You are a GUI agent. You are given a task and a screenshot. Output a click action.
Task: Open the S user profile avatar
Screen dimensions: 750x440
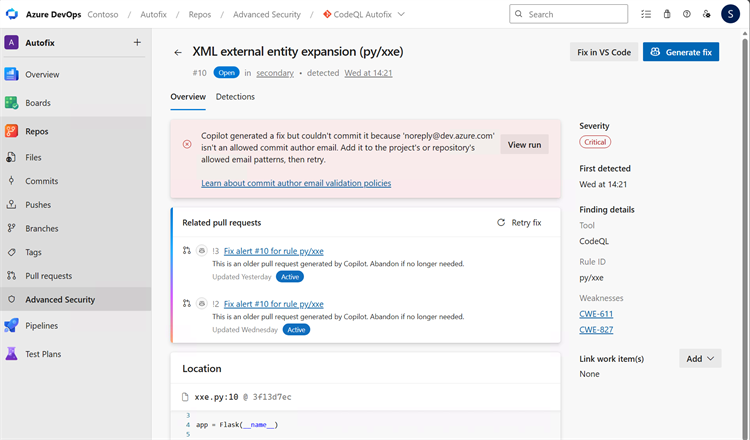tap(730, 14)
